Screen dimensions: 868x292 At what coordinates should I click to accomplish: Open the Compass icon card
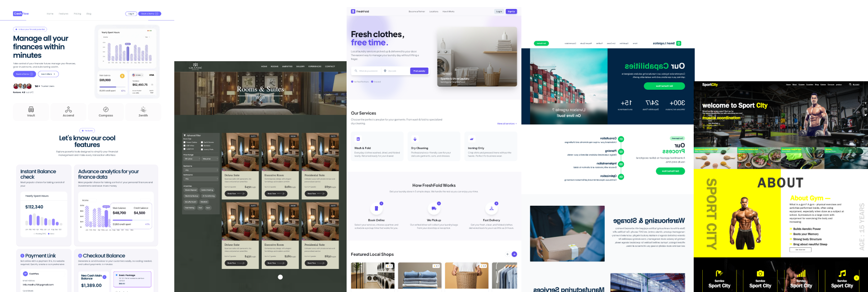click(105, 111)
